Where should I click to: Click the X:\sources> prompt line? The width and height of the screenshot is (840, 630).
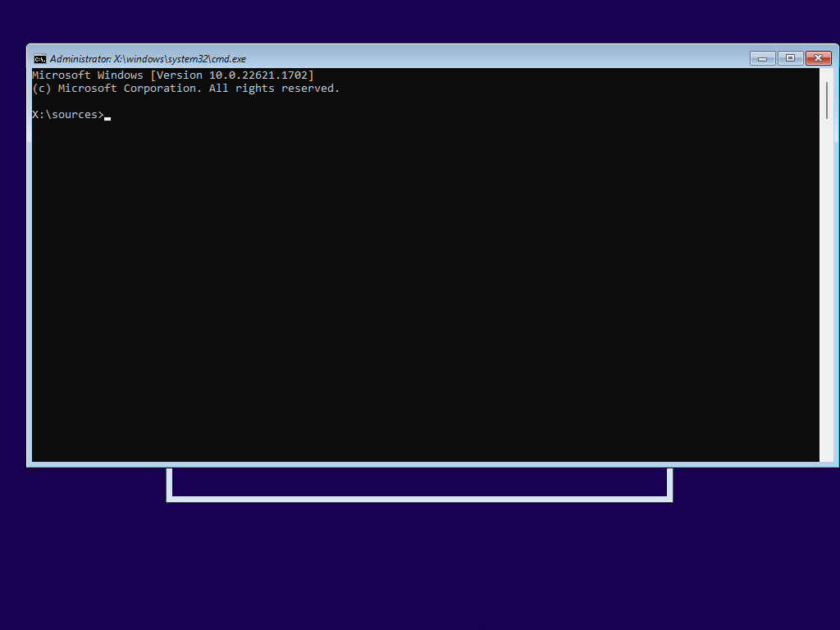(70, 114)
